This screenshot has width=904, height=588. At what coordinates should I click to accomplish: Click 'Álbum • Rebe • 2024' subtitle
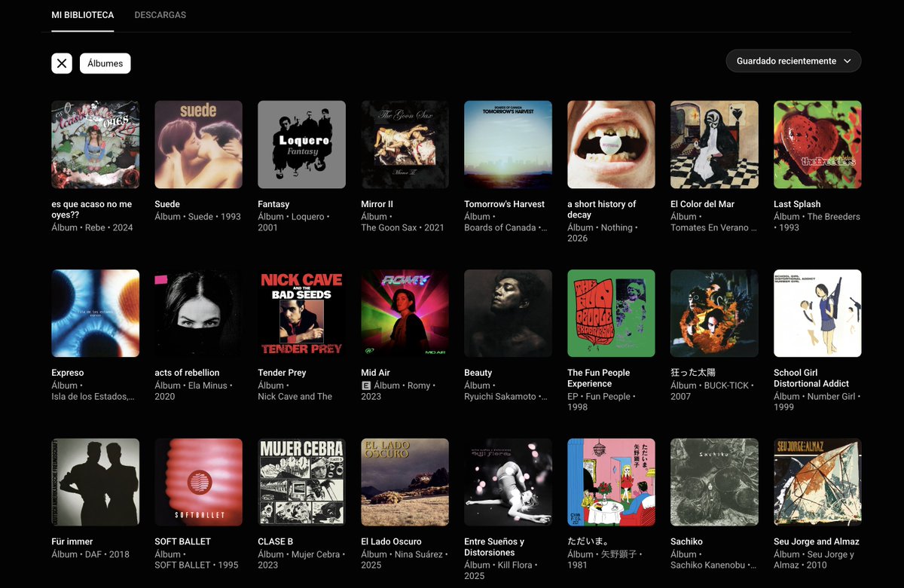pyautogui.click(x=92, y=227)
